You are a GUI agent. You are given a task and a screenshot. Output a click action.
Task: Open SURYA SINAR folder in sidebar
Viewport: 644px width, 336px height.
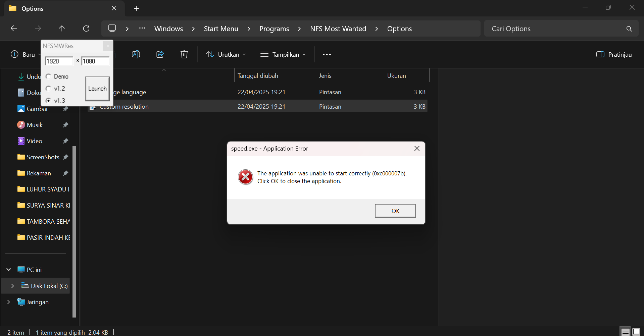(43, 206)
